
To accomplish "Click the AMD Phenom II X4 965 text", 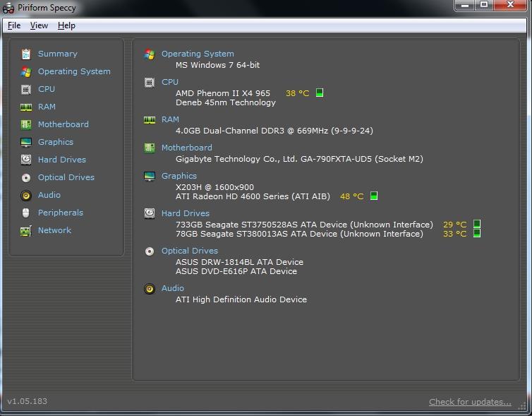I will point(223,93).
